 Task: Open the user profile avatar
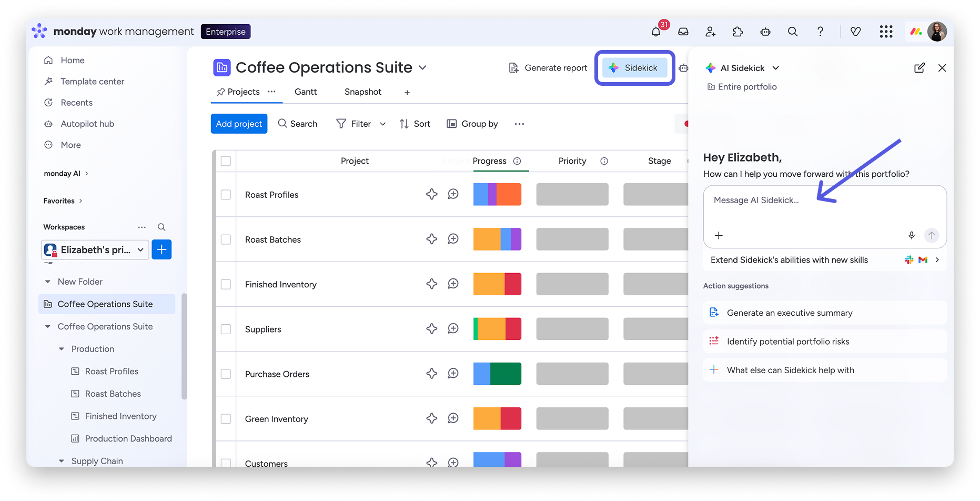[x=937, y=32]
